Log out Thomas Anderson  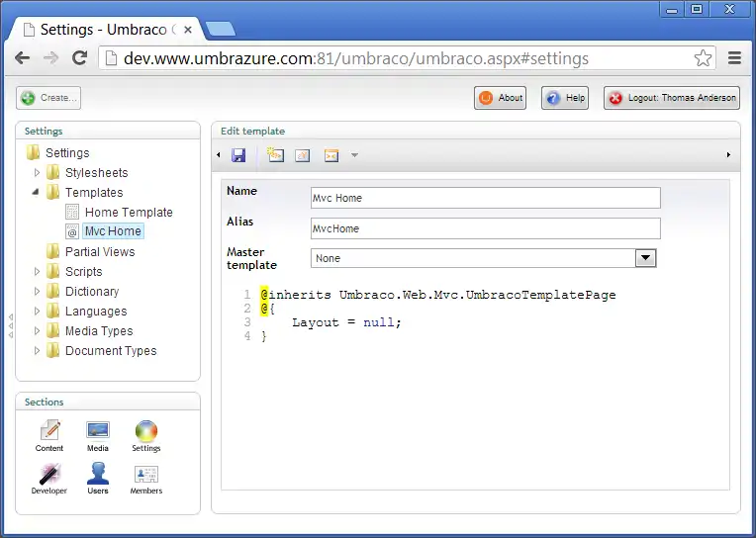(x=672, y=98)
